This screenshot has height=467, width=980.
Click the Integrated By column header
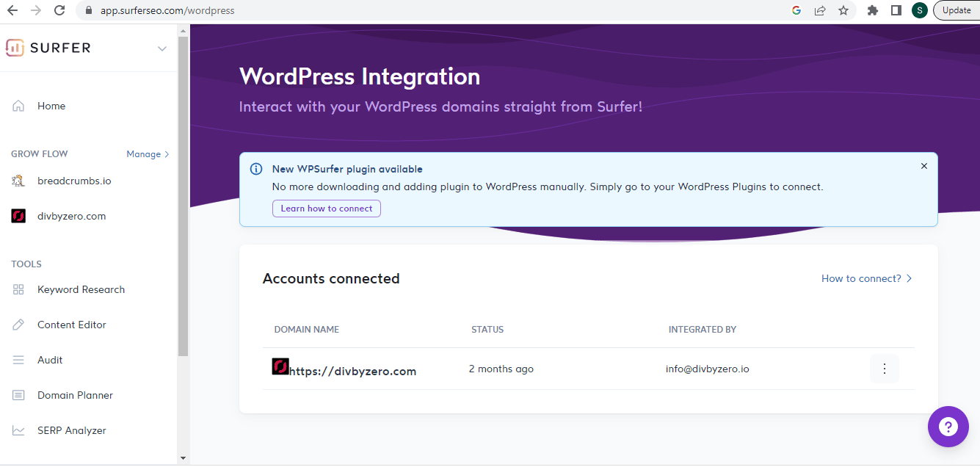[703, 330]
